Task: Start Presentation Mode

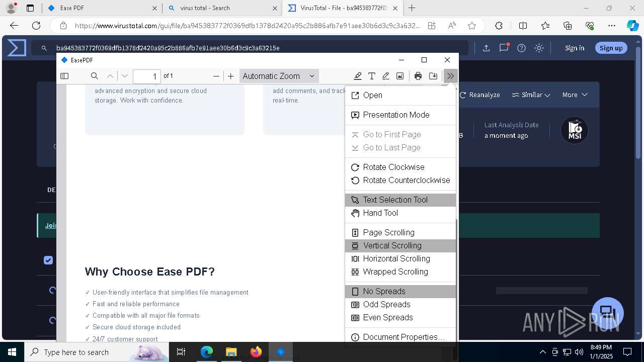Action: coord(400,115)
